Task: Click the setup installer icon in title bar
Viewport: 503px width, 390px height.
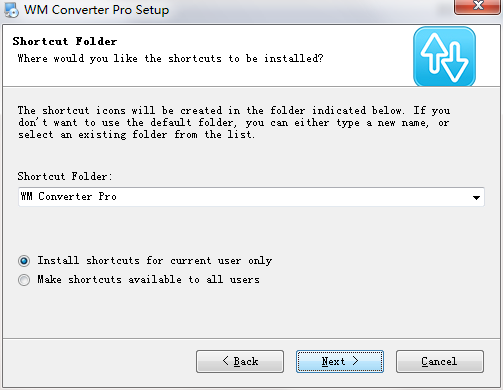Action: tap(12, 10)
